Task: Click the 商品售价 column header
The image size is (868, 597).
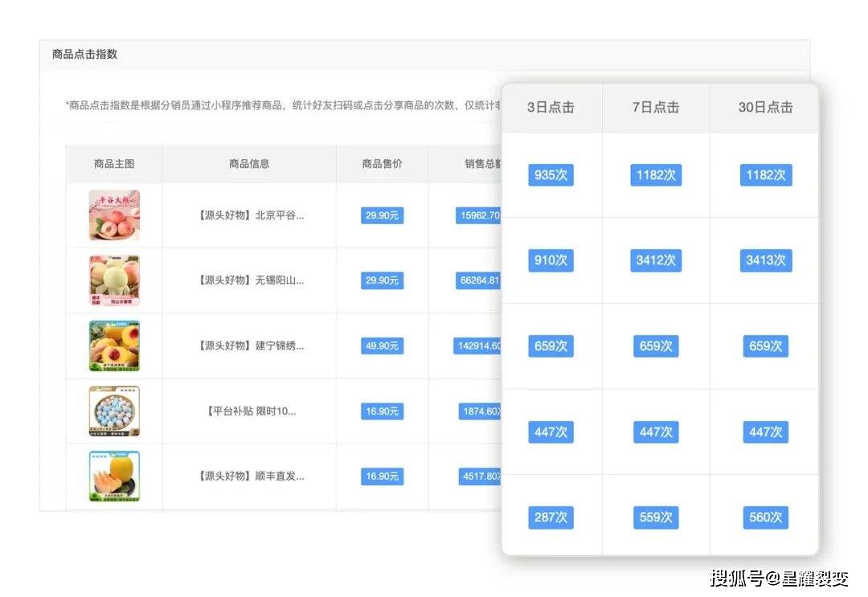Action: (x=382, y=164)
